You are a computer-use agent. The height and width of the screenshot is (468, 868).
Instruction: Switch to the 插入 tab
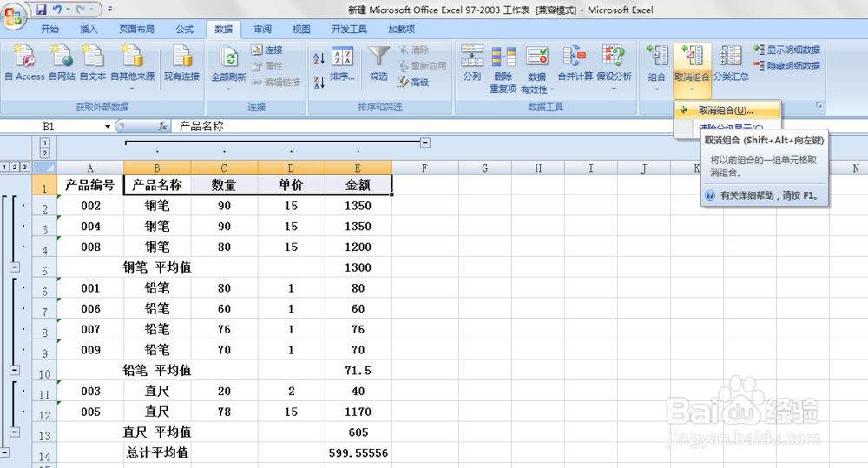tap(89, 30)
